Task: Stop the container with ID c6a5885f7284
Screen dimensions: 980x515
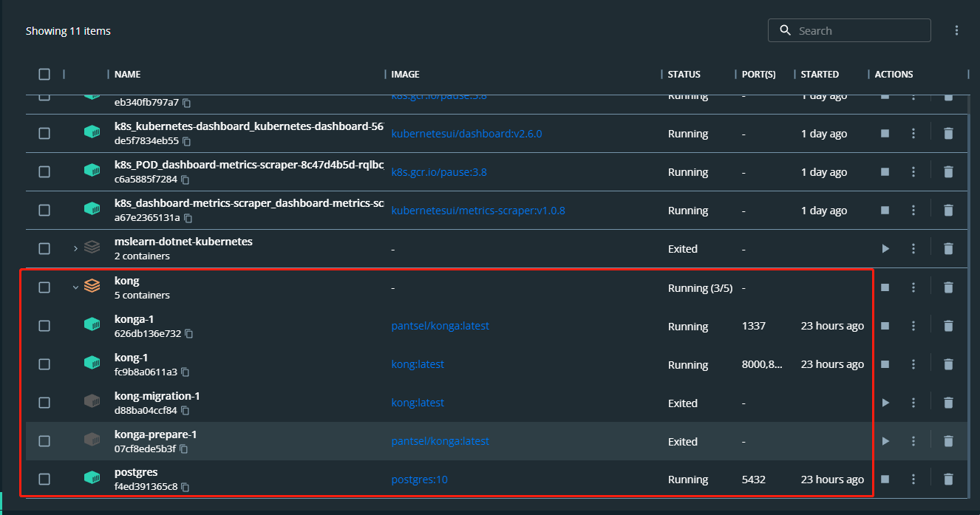Action: tap(885, 172)
